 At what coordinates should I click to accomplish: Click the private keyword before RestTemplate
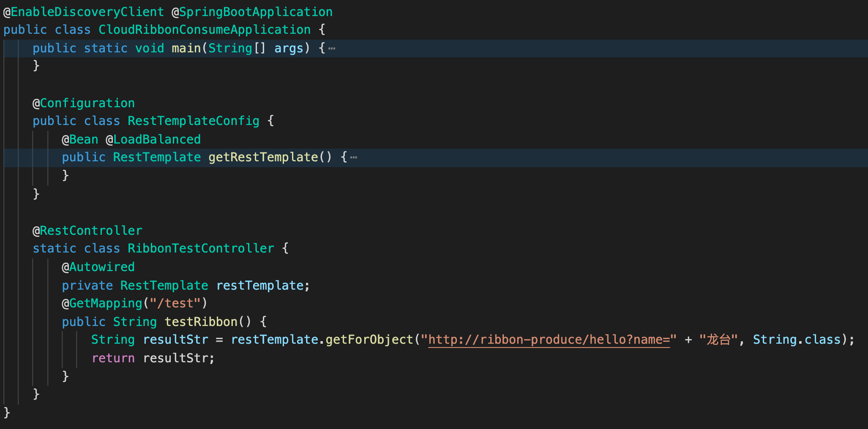point(87,285)
